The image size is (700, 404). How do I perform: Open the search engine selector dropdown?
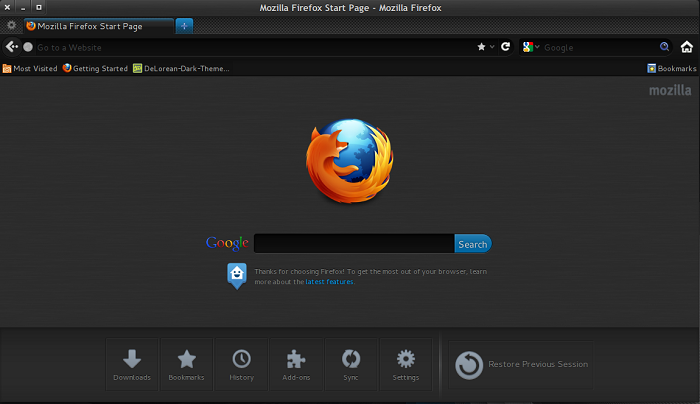pyautogui.click(x=531, y=47)
